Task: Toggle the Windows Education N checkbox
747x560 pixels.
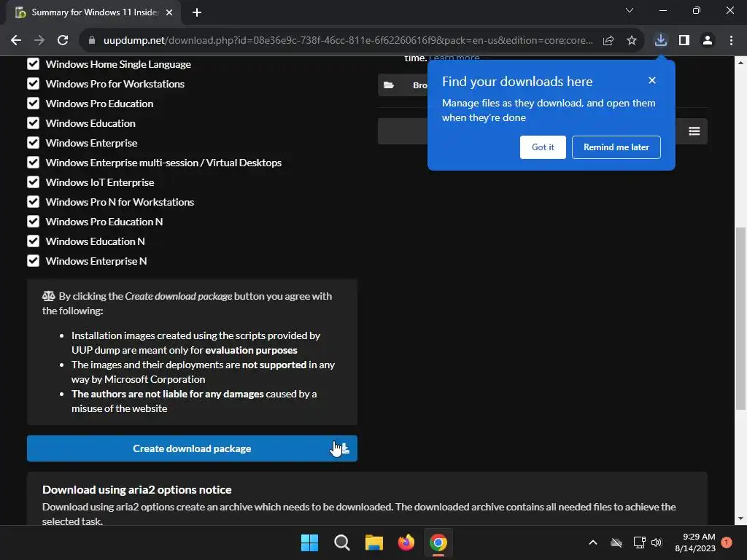Action: point(33,241)
